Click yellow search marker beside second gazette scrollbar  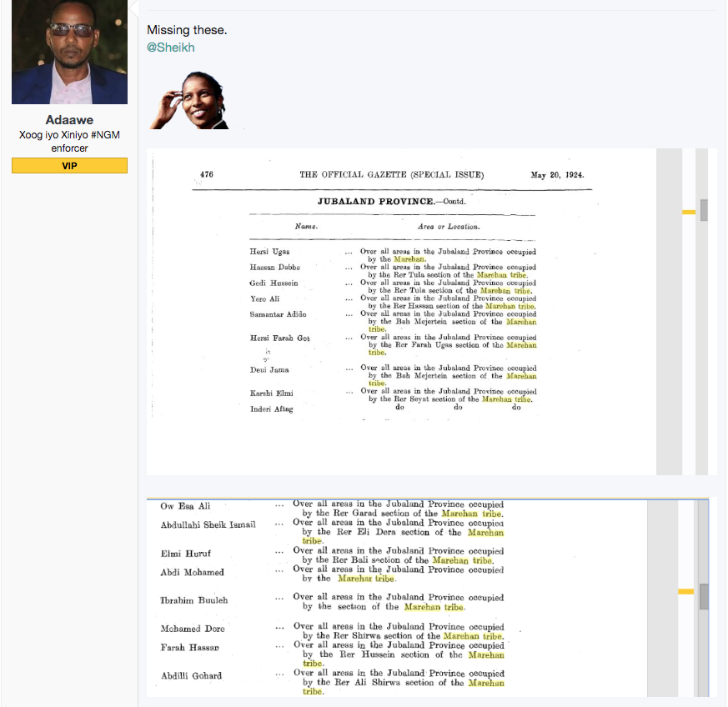[x=685, y=591]
